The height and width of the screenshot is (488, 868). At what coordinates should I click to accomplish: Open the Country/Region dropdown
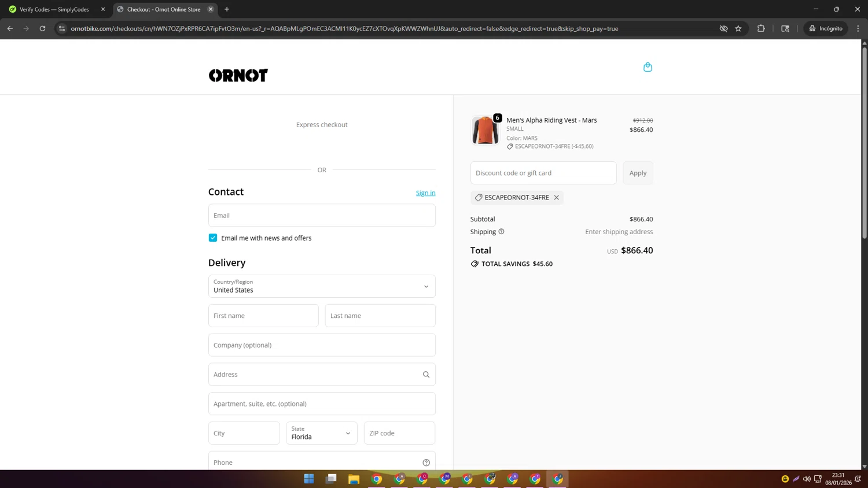tap(322, 286)
